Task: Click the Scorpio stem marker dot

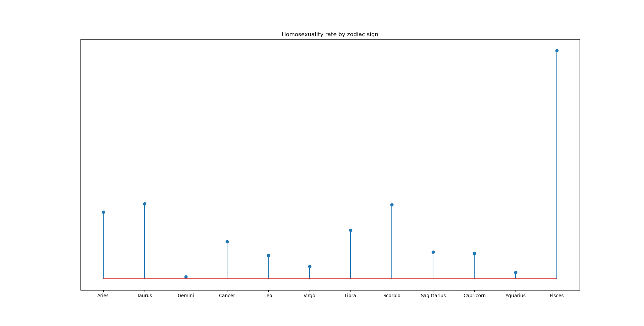Action: [x=392, y=205]
